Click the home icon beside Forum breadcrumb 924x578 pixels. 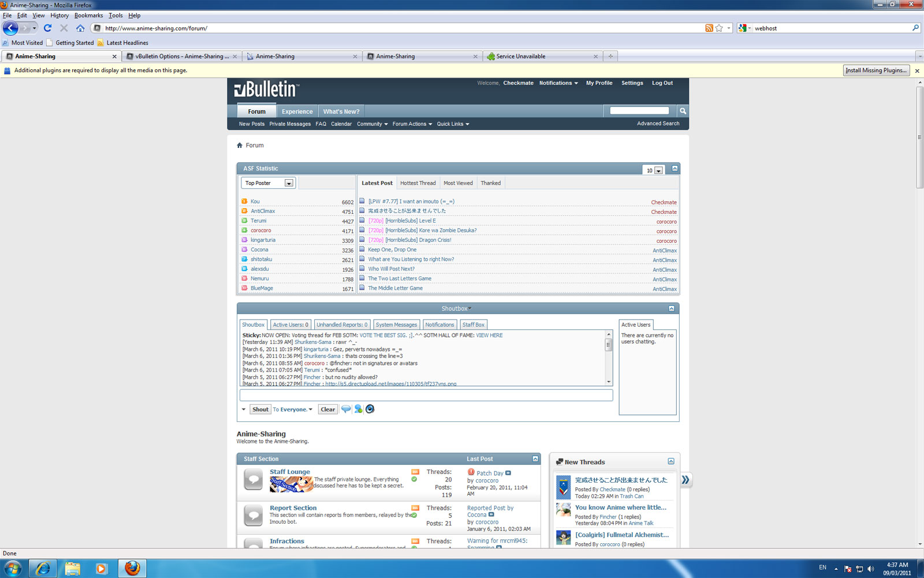240,145
